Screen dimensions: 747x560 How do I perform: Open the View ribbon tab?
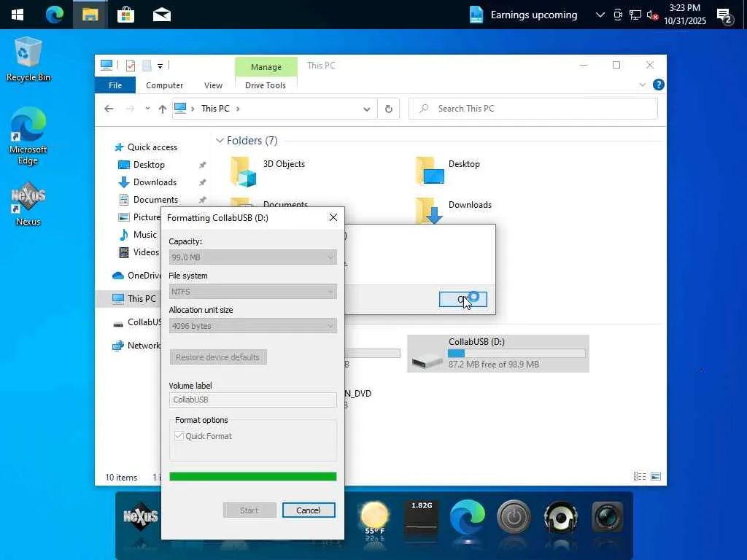coord(213,85)
